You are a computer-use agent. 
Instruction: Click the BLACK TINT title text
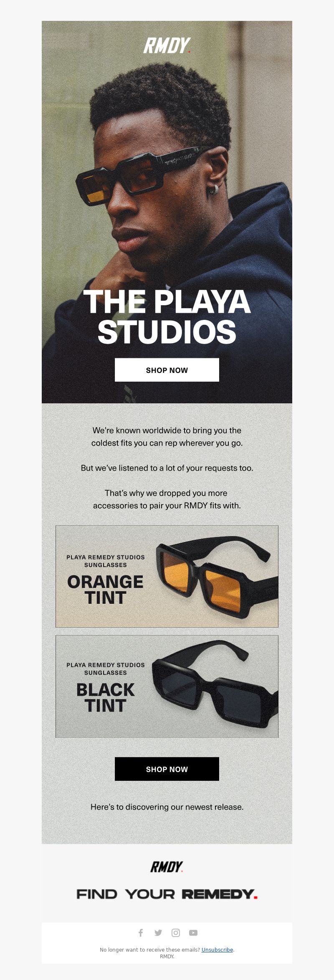(x=105, y=697)
